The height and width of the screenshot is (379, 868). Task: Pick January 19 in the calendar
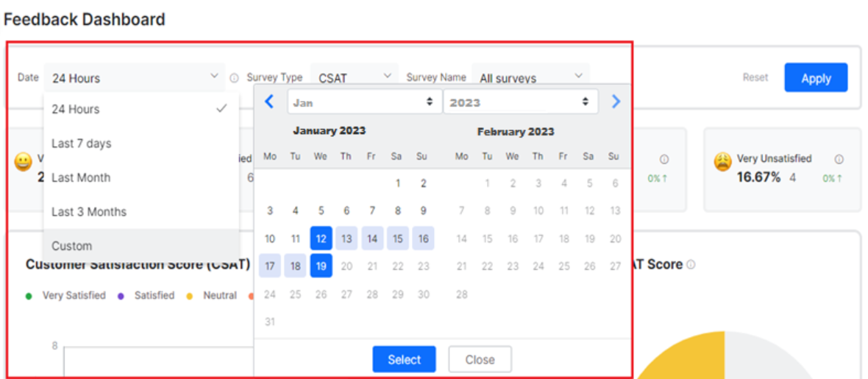click(x=321, y=266)
